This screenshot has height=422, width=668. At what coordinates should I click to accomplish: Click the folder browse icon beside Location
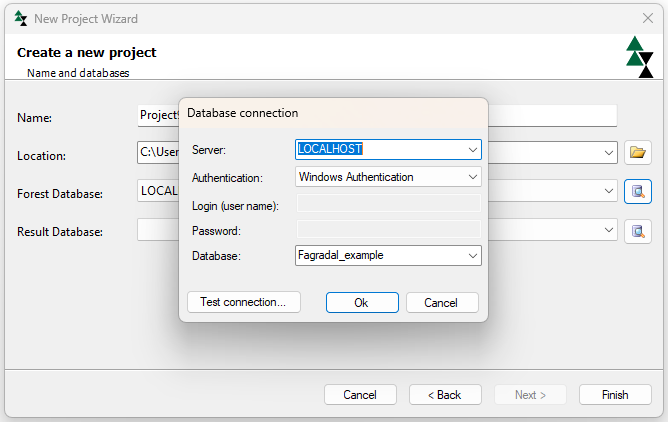point(638,153)
